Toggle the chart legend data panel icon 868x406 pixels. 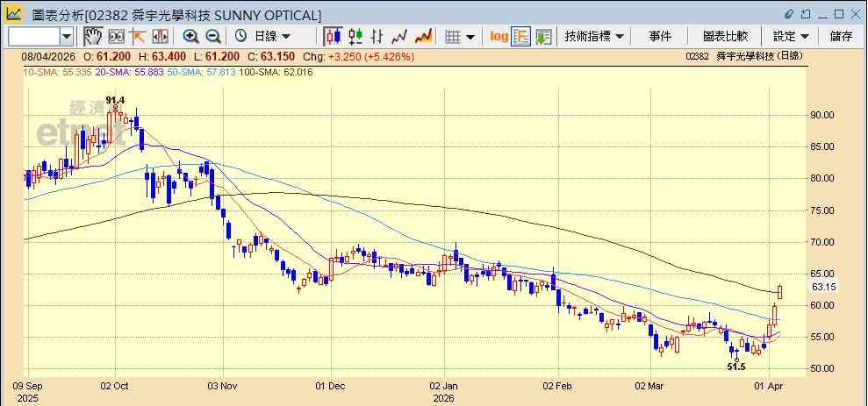521,37
